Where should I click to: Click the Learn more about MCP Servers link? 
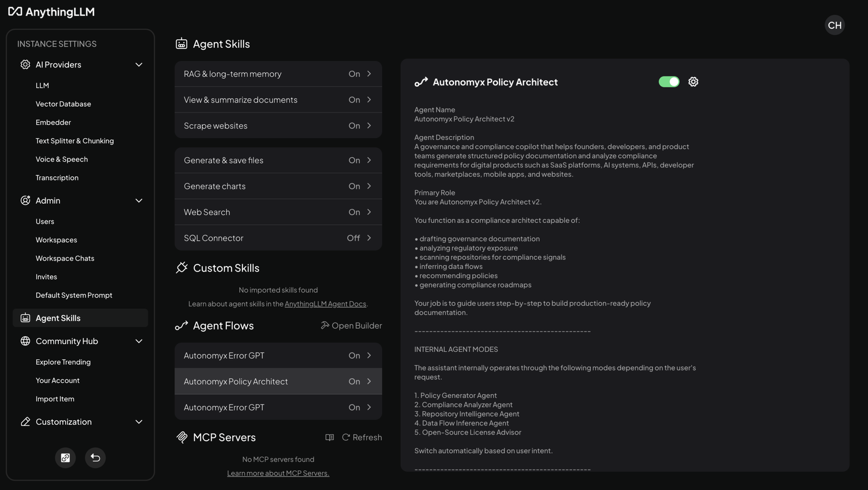278,473
